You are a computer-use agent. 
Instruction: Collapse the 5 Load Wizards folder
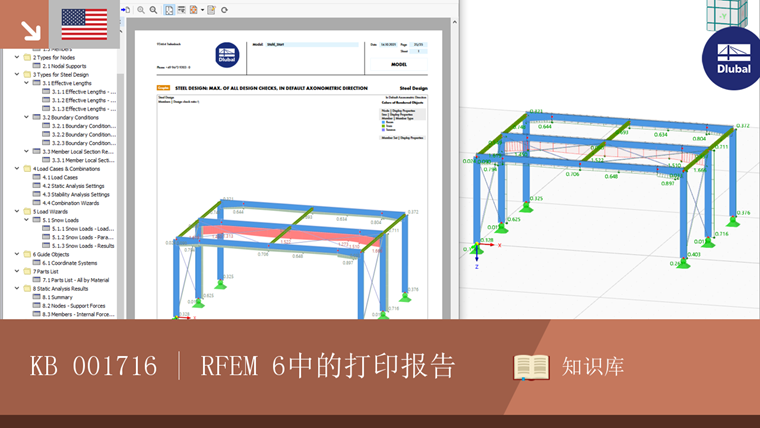(x=17, y=211)
